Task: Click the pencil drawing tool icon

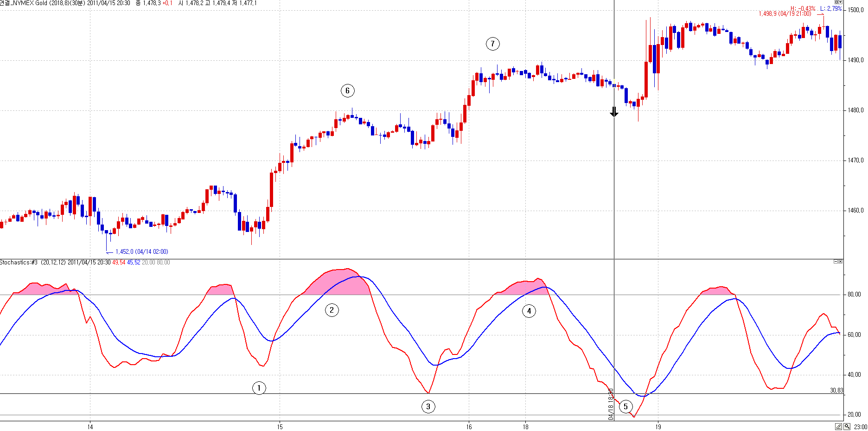Action: 839,427
